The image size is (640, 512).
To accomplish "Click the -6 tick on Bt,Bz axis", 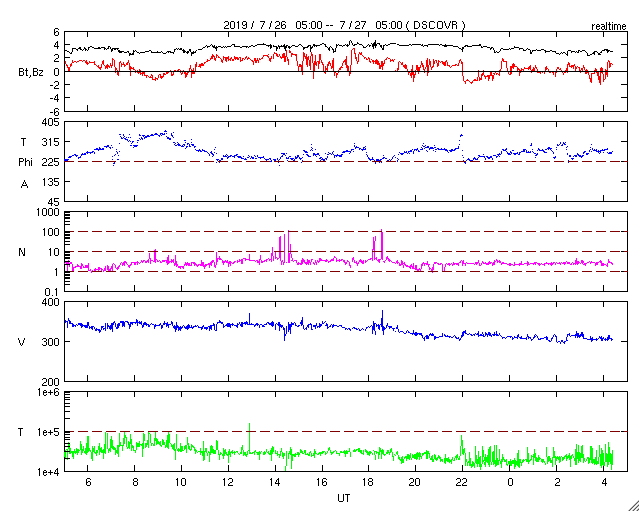I will click(x=53, y=111).
